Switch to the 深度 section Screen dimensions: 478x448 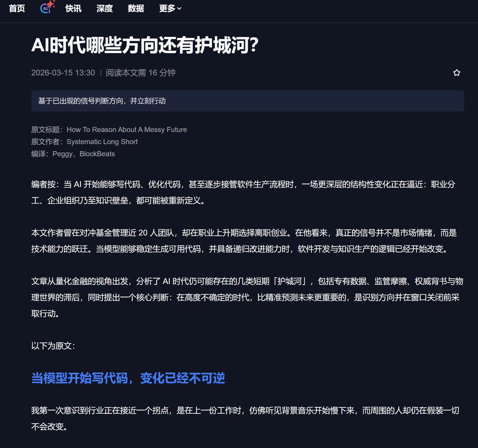pos(104,8)
